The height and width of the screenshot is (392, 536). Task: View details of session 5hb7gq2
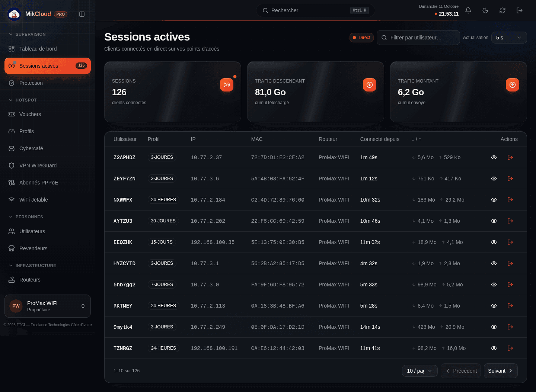pos(494,285)
